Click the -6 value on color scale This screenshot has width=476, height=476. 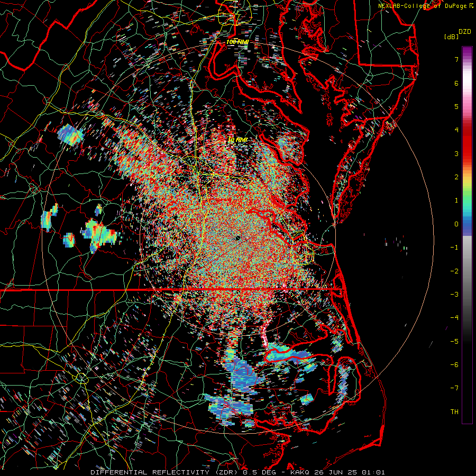tap(454, 364)
